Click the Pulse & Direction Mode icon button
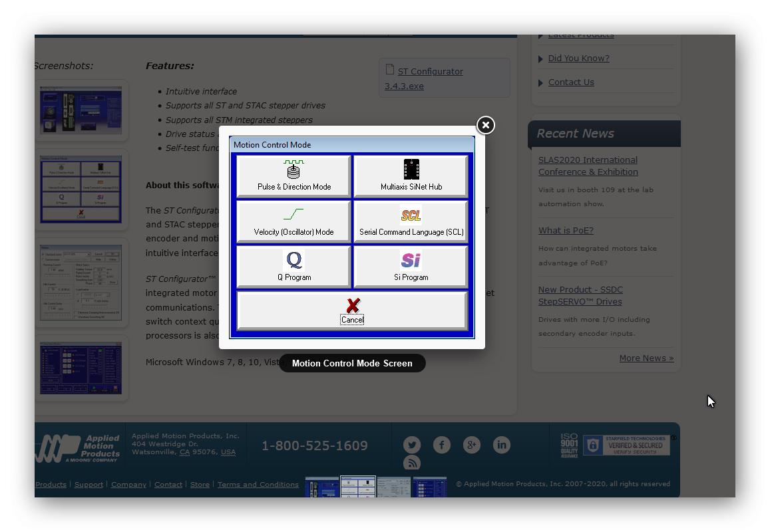 click(x=293, y=176)
